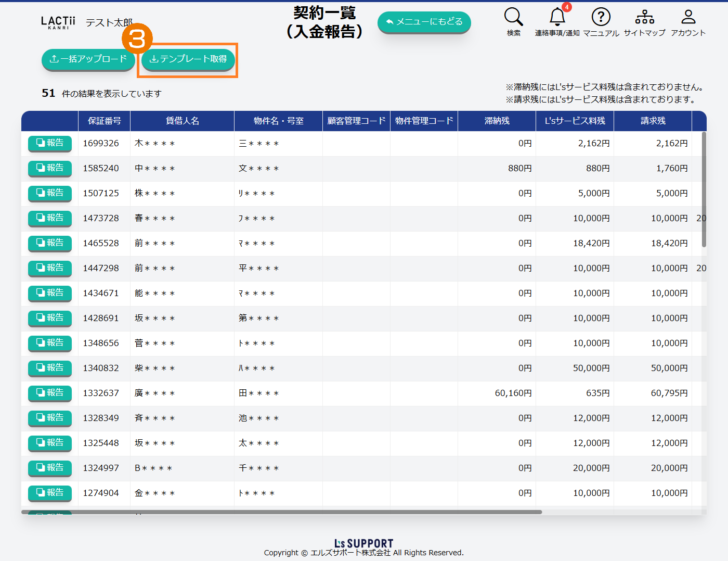Screen dimensions: 728x561
Task: Click the 滞納残 column header
Action: (x=497, y=121)
